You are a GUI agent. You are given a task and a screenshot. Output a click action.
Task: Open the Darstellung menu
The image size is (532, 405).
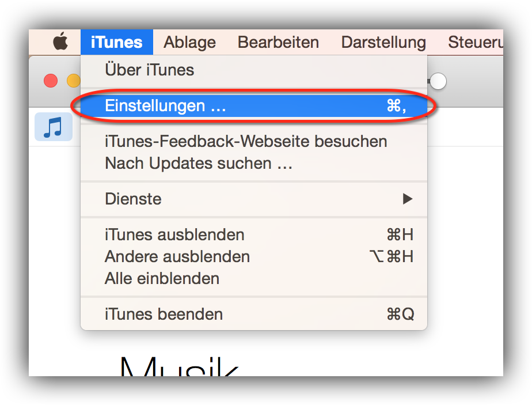(x=383, y=42)
